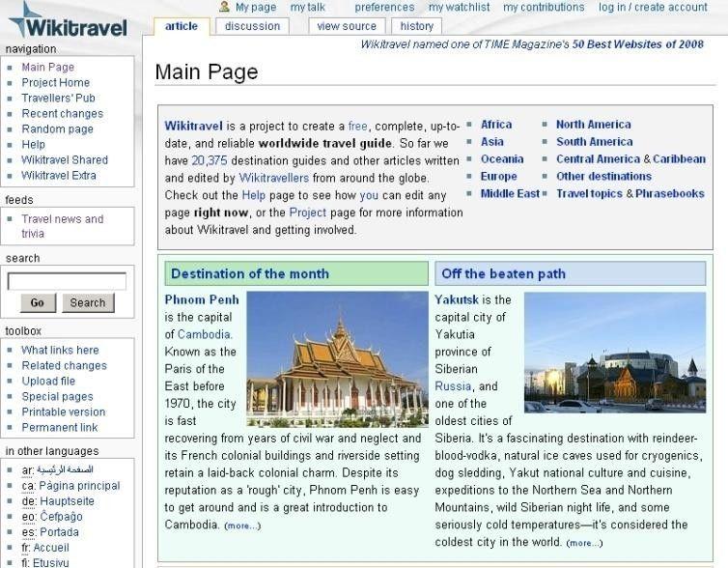Click the 20,375 articles count link
This screenshot has height=568, width=728.
pos(210,160)
